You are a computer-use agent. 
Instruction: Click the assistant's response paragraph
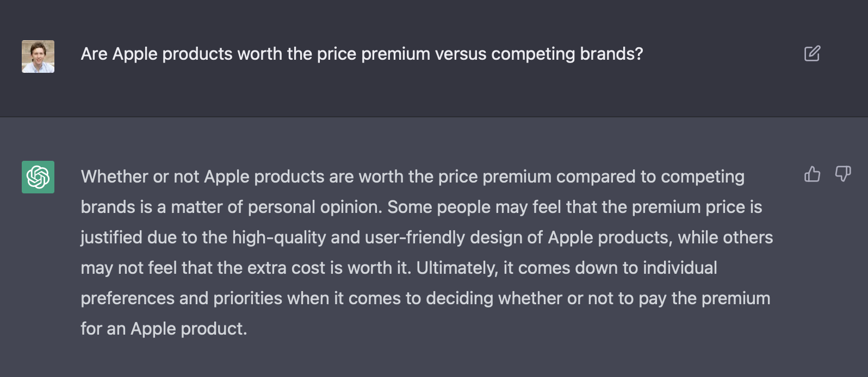pos(426,253)
